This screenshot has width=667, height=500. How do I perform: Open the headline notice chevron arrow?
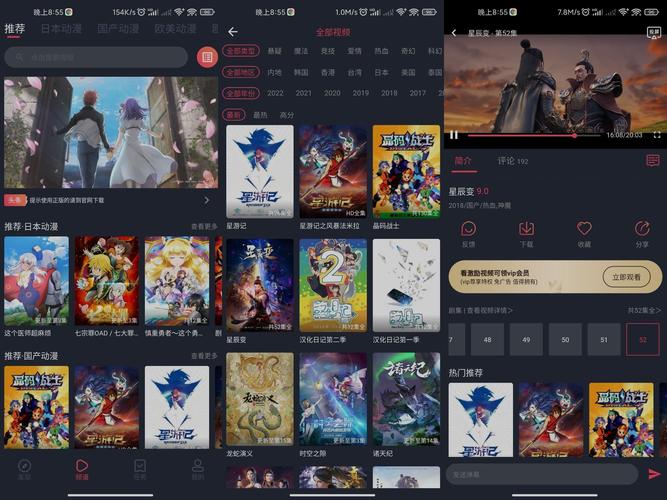(207, 200)
